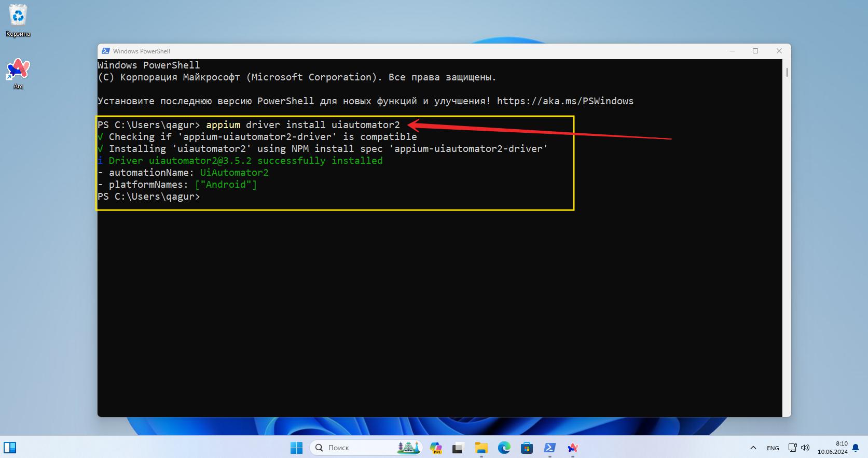Open the Arc desktop shortcut

tap(18, 74)
